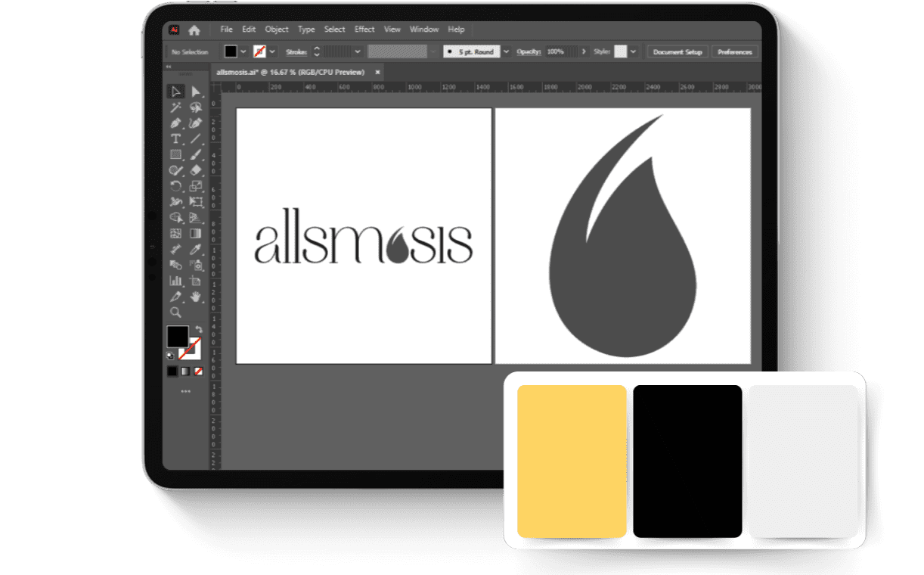Click the Document Setup button

[x=677, y=51]
